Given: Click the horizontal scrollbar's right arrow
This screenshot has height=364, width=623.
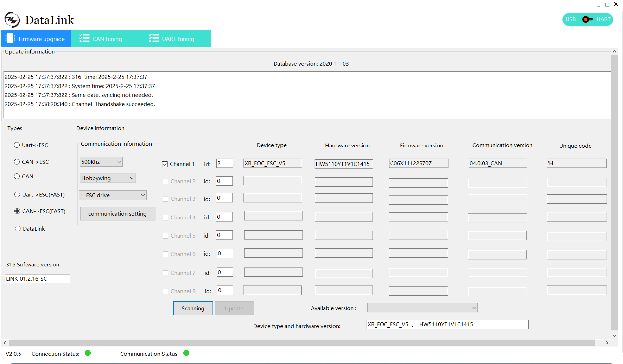Looking at the screenshot, I should tap(607, 343).
